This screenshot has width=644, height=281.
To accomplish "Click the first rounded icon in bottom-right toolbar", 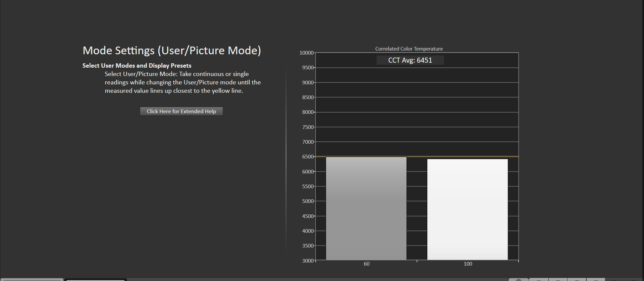I will [x=519, y=280].
